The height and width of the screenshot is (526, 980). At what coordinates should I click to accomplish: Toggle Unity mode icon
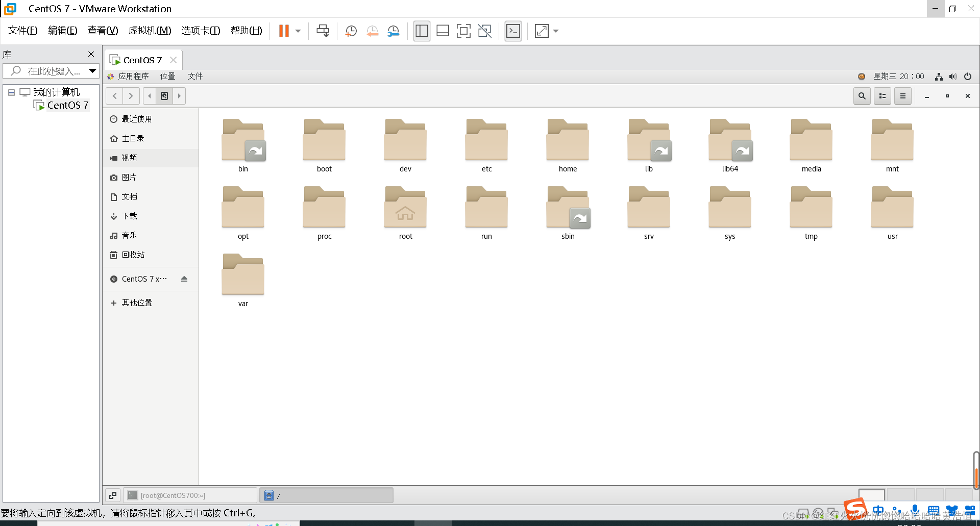[x=484, y=31]
